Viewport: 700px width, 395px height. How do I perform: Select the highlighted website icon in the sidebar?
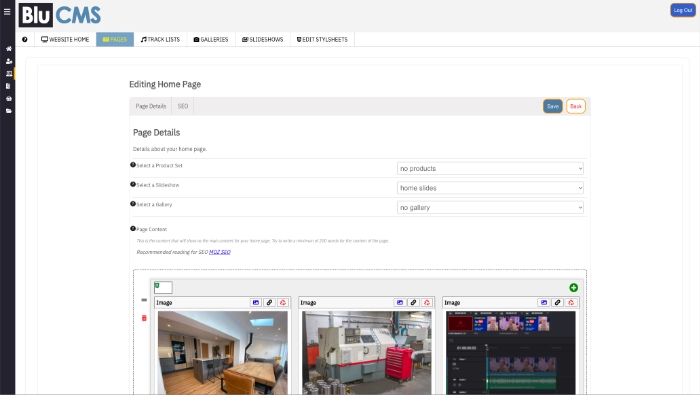click(8, 74)
